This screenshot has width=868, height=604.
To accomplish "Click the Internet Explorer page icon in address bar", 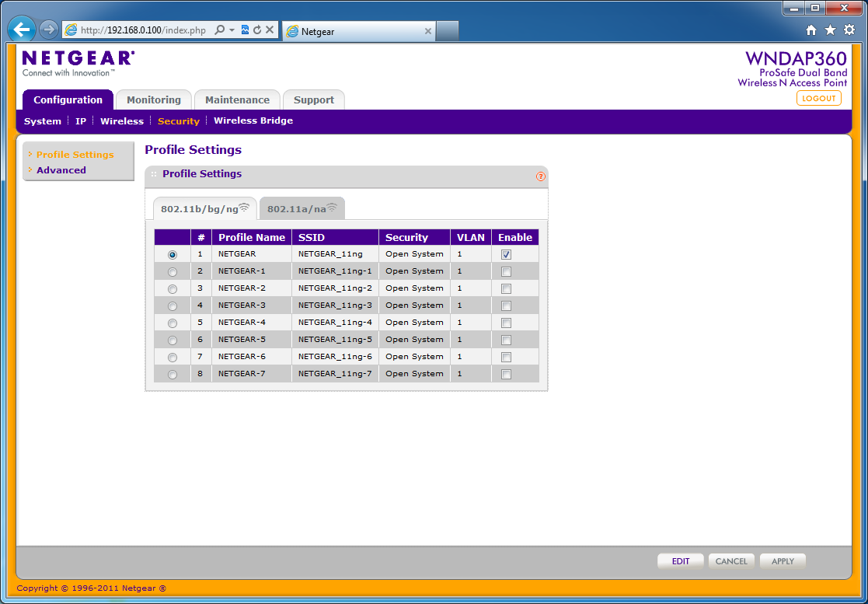I will pos(71,30).
